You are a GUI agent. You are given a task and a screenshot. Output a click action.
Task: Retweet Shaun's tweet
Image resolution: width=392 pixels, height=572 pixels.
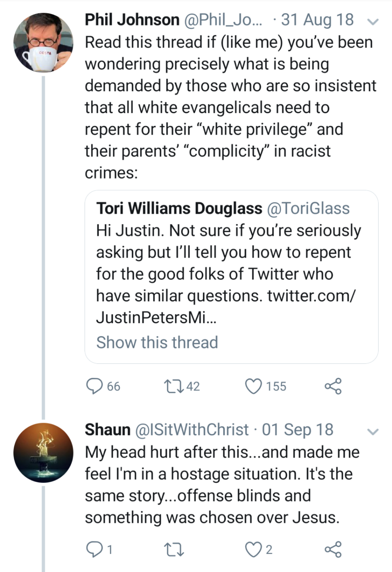click(x=174, y=549)
